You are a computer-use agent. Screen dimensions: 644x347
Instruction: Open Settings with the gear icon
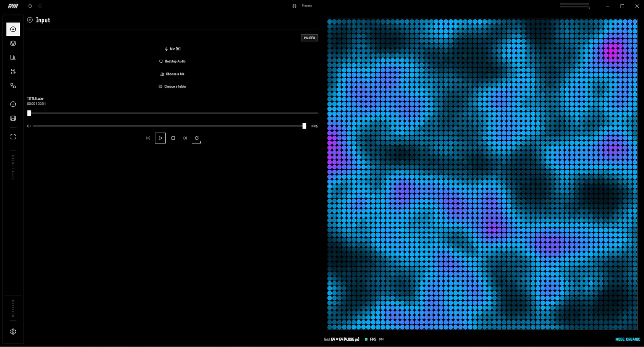(13, 332)
